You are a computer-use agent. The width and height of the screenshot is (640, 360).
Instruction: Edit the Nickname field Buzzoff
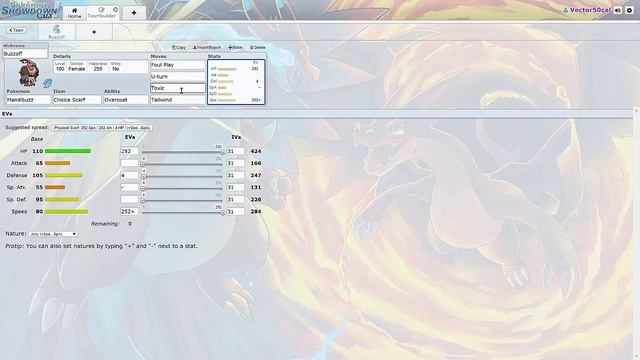tap(25, 54)
